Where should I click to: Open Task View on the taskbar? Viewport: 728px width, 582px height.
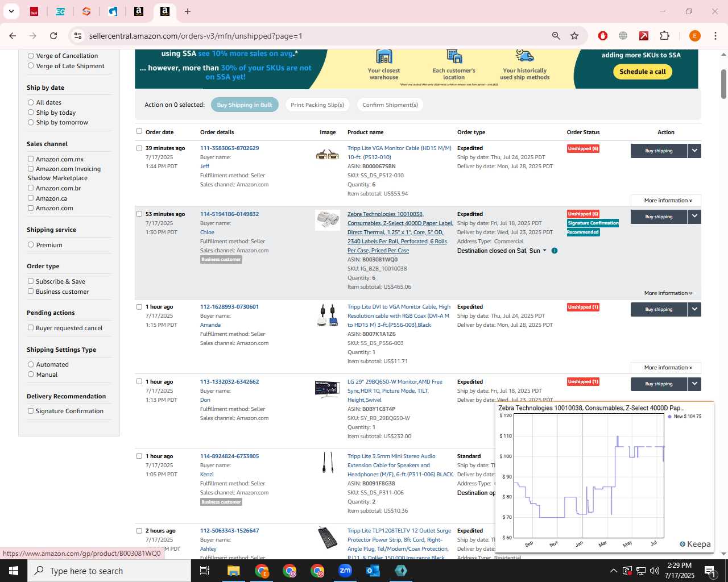click(x=205, y=571)
